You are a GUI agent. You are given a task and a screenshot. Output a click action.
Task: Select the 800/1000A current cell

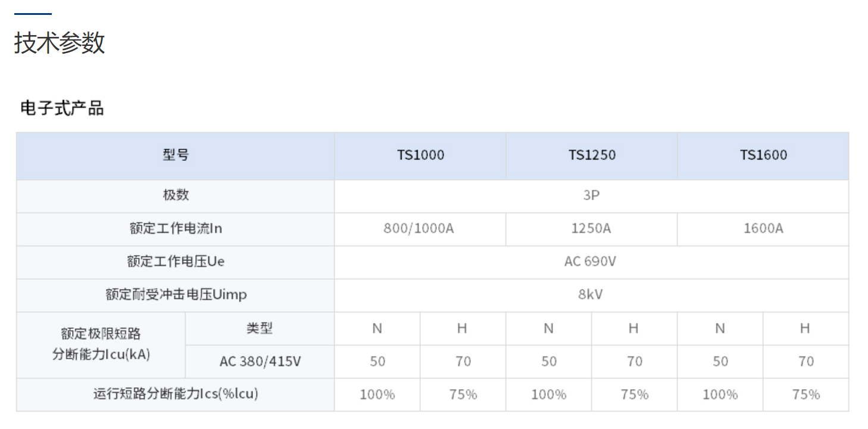419,229
